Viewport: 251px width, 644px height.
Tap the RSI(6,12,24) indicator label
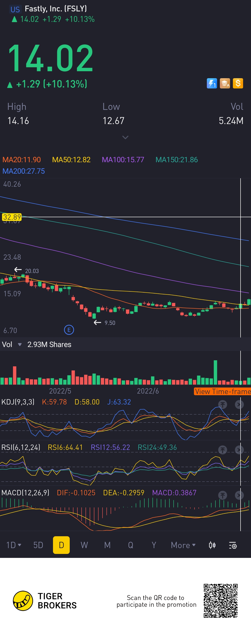coord(21,447)
